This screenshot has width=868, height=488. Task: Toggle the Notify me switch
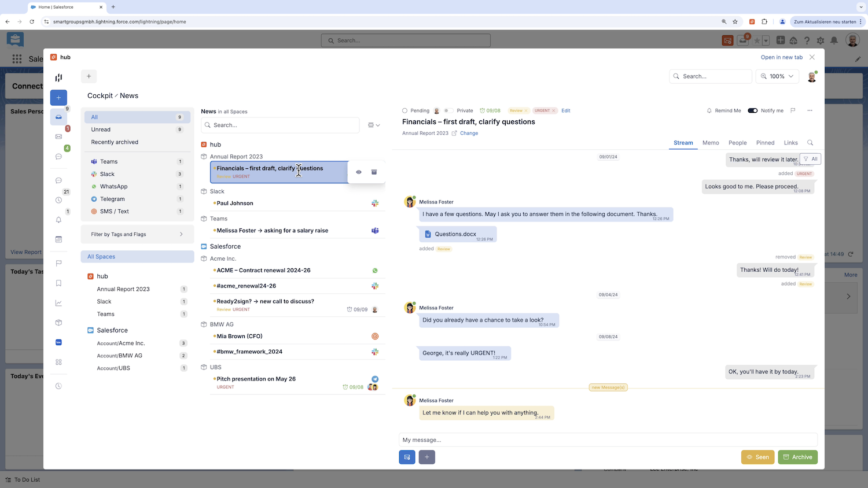coord(752,110)
